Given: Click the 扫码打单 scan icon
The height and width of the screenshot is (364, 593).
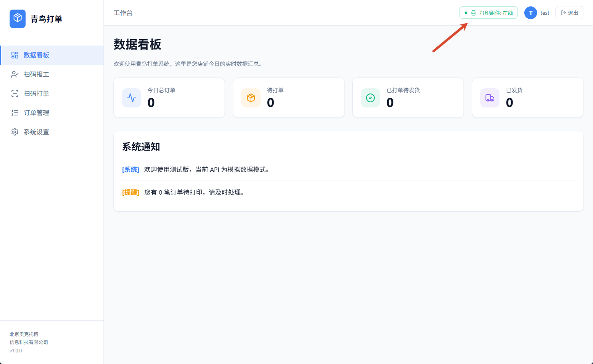Looking at the screenshot, I should pyautogui.click(x=15, y=93).
